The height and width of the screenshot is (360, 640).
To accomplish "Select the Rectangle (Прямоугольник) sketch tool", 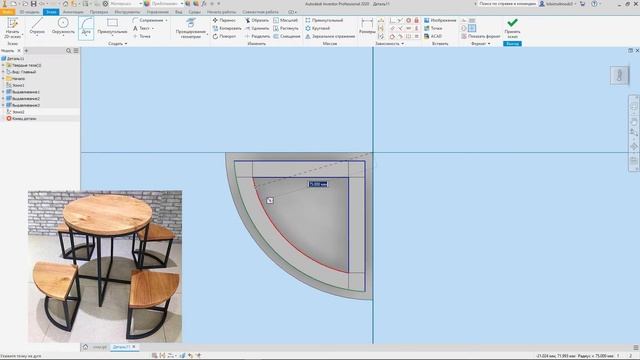I will point(112,27).
